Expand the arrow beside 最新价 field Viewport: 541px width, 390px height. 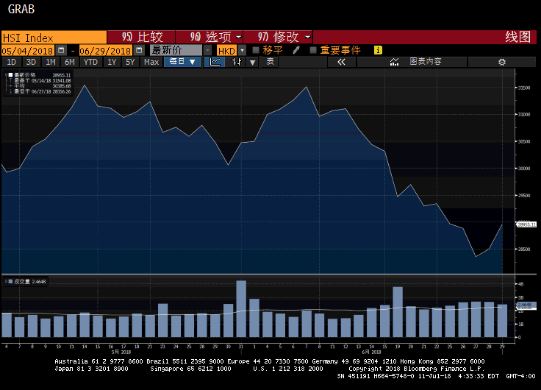207,50
